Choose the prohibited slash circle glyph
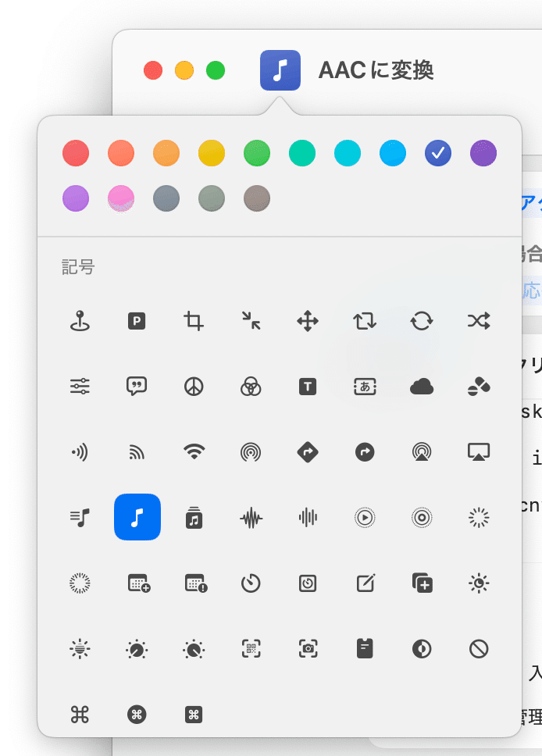 [479, 649]
